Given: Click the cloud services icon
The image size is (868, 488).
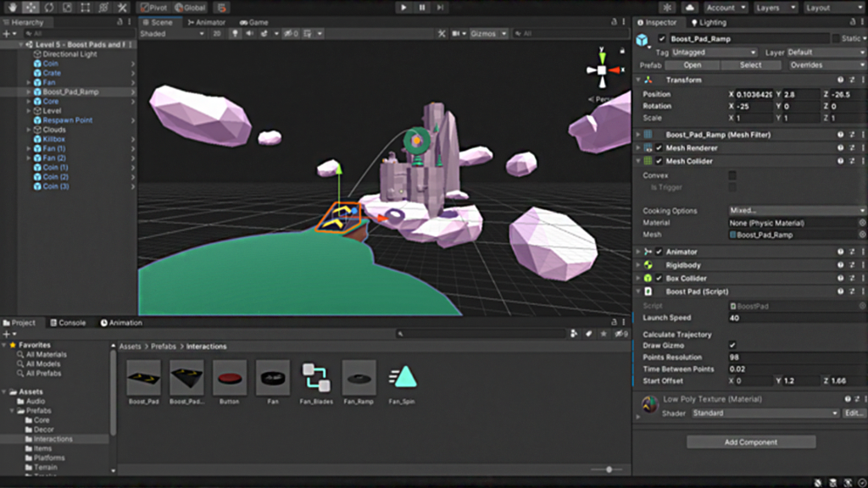Looking at the screenshot, I should (688, 8).
